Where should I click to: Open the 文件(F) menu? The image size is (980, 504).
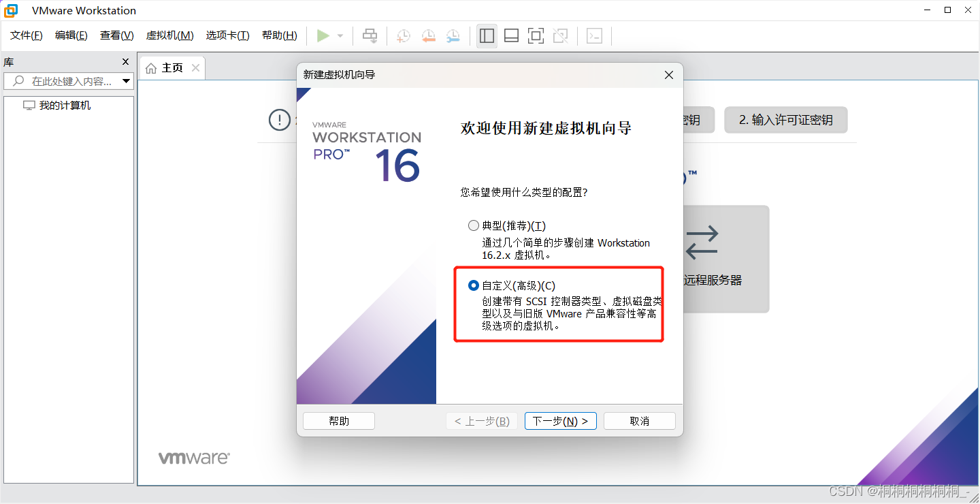[27, 35]
